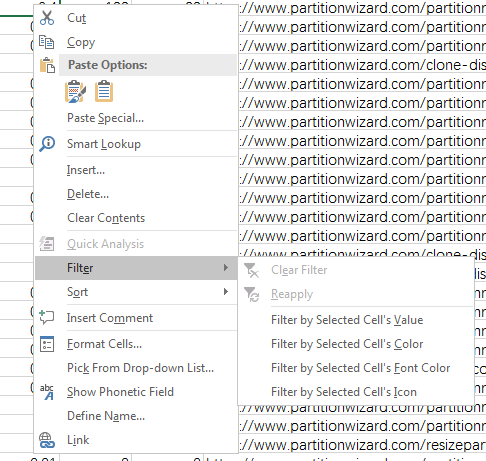Click the Quick Analysis icon

tap(47, 244)
